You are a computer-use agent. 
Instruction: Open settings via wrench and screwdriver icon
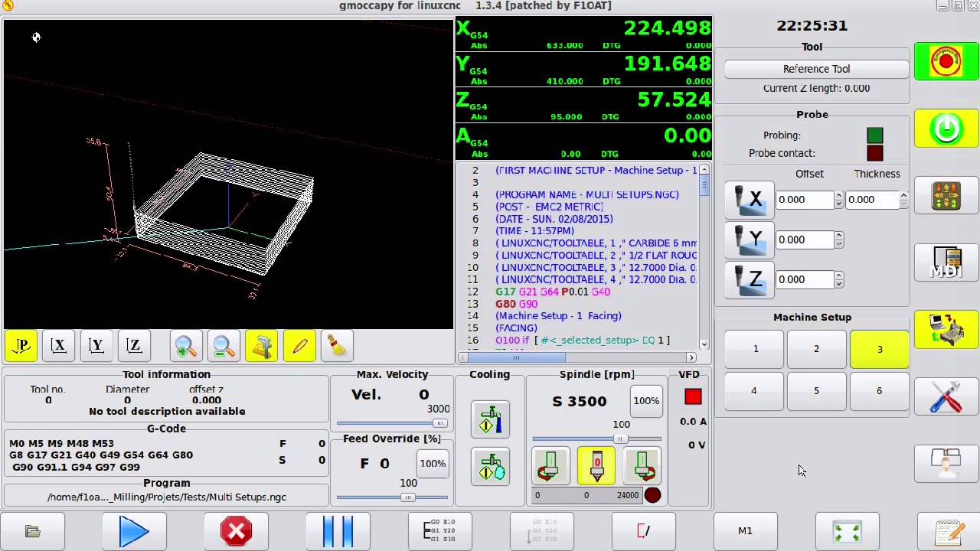[946, 397]
